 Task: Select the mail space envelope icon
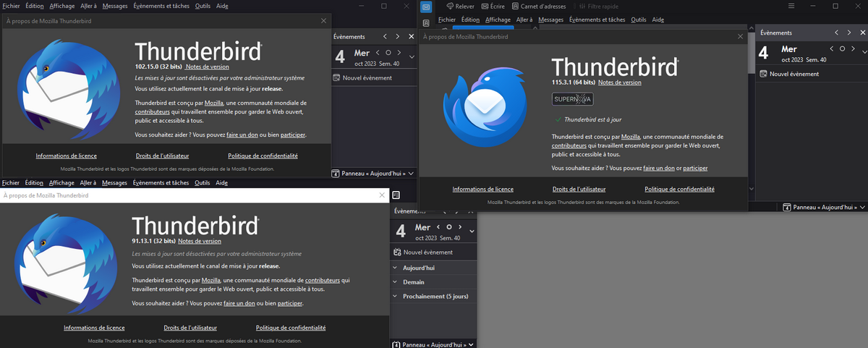[427, 7]
